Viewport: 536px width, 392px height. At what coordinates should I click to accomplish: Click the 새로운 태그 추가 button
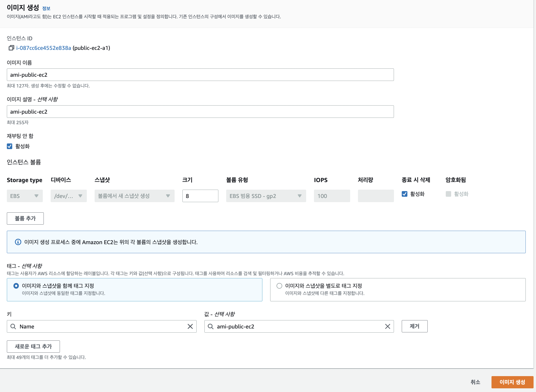(x=33, y=347)
